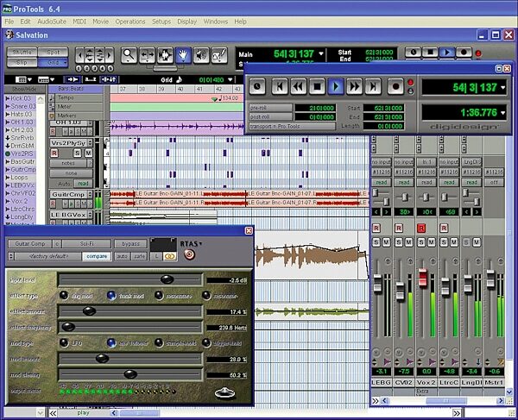Image resolution: width=518 pixels, height=420 pixels.
Task: Click Return to Zero in Transport window
Action: click(280, 86)
